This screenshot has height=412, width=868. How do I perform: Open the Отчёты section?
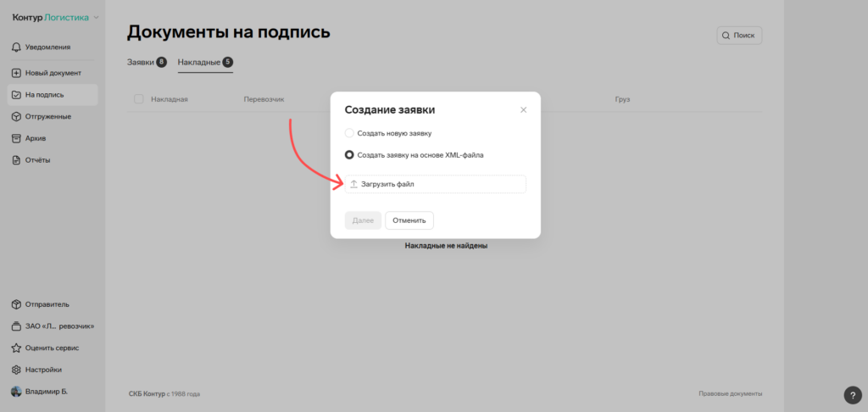53,160
